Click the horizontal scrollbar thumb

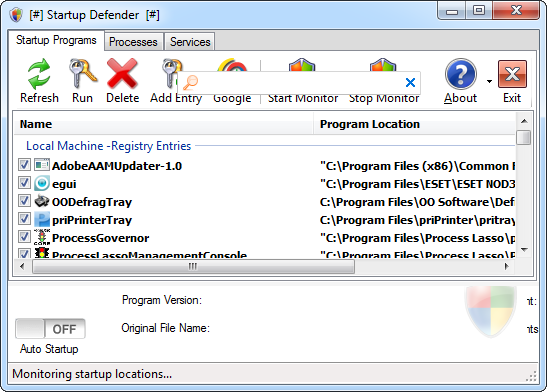click(194, 267)
